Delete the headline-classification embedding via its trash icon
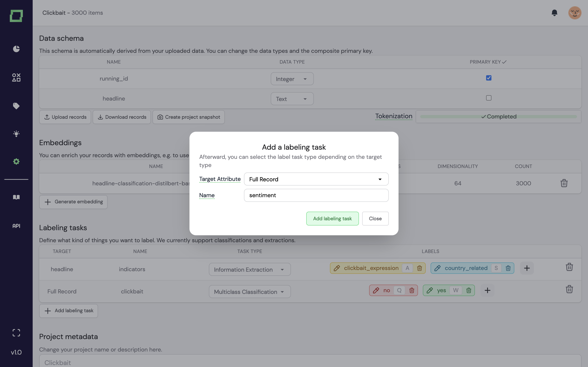Viewport: 588px width, 367px height. point(564,183)
